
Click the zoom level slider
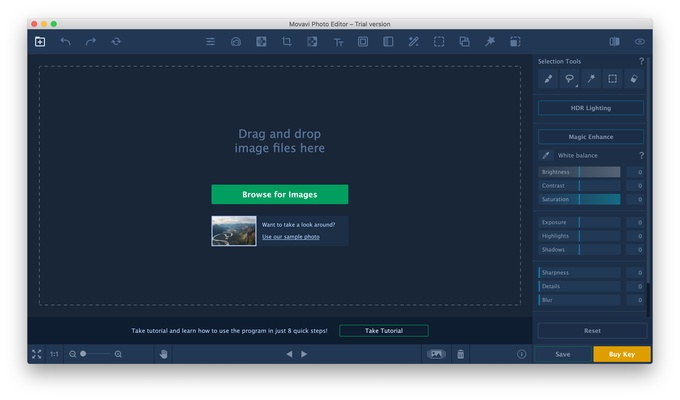point(95,354)
